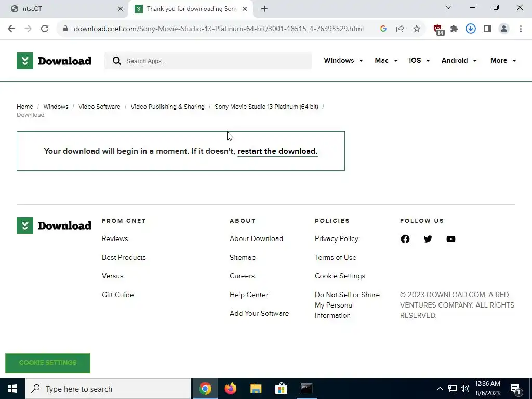532x399 pixels.
Task: Open YouTube follow link
Action: (x=450, y=239)
